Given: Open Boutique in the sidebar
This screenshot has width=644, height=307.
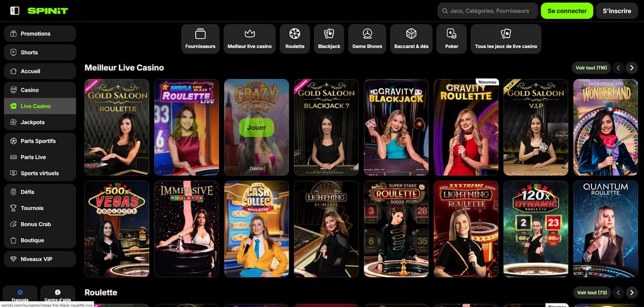Looking at the screenshot, I should [40, 240].
